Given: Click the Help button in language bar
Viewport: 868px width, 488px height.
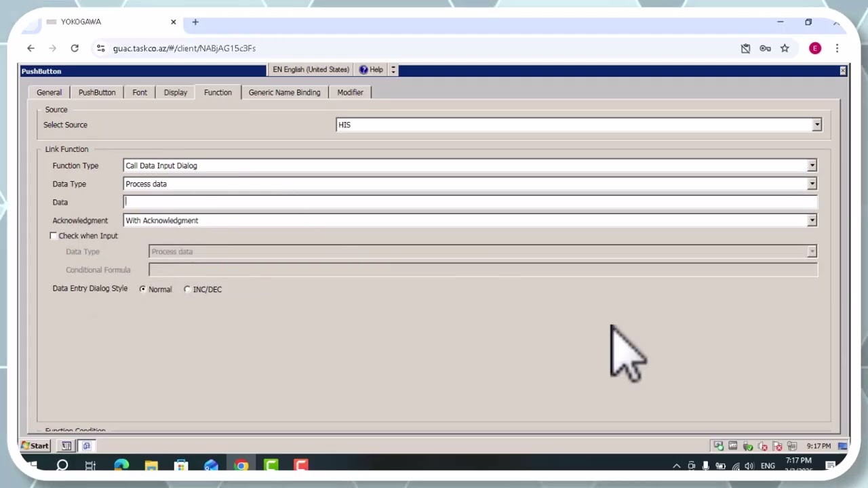Looking at the screenshot, I should point(371,70).
